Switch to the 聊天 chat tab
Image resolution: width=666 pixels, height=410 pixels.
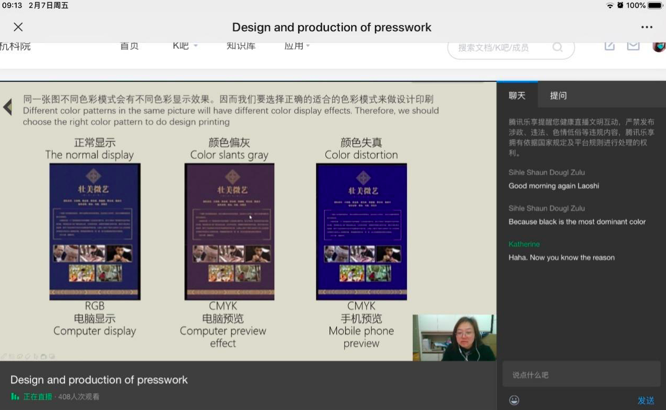[517, 96]
